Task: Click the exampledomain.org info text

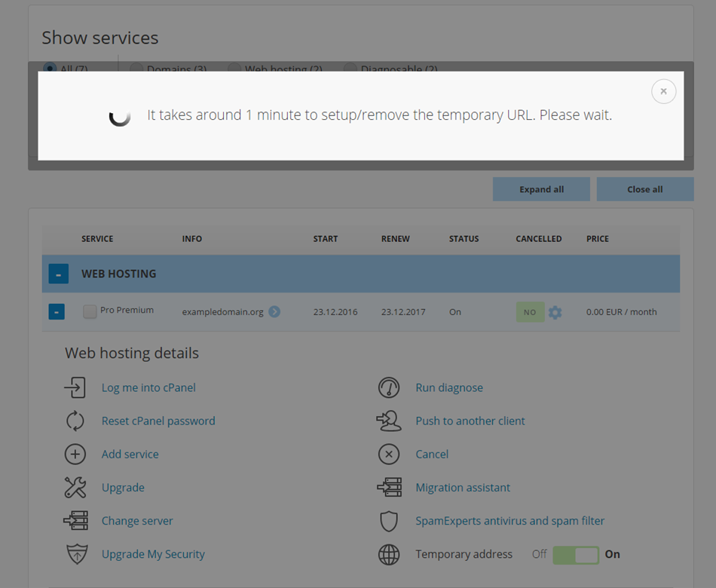Action: click(x=223, y=312)
